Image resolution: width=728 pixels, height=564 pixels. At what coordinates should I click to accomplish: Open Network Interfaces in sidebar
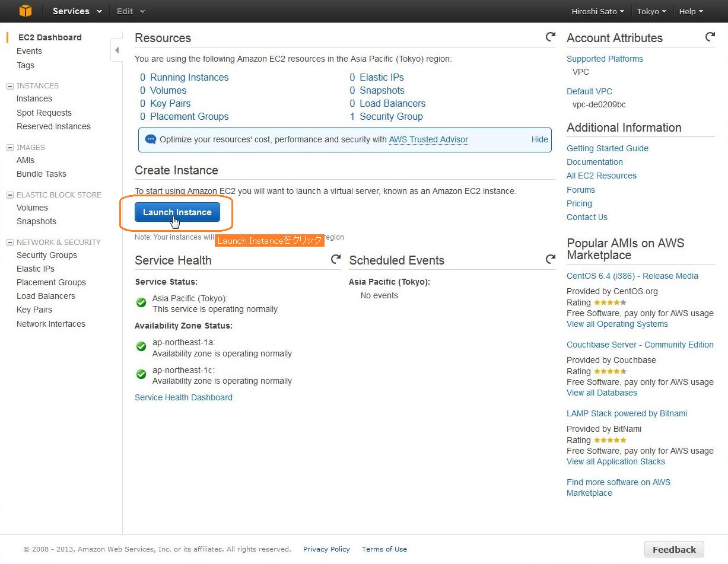(x=51, y=324)
